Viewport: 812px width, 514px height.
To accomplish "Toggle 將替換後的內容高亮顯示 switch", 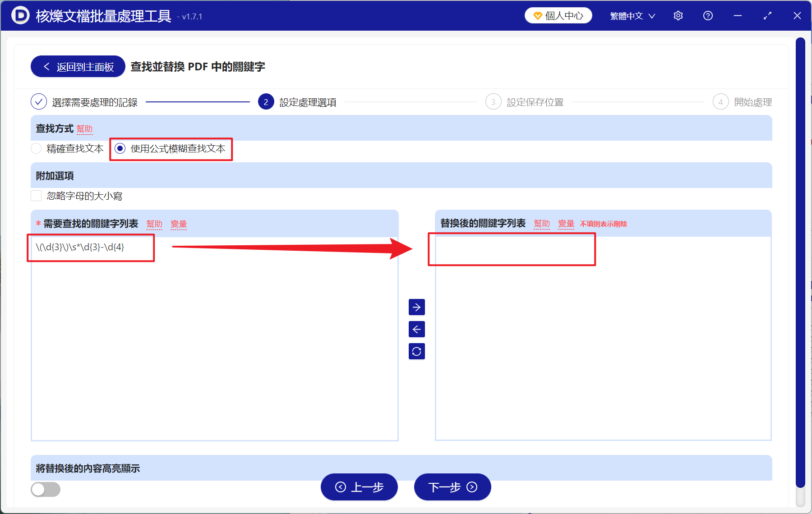I will click(x=45, y=489).
